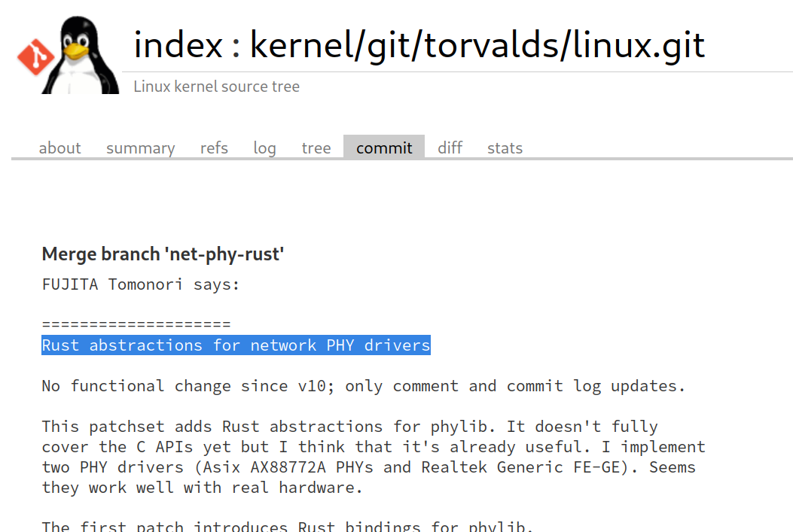Viewport: 793px width, 532px height.
Task: Go to the refs tab
Action: (x=214, y=148)
